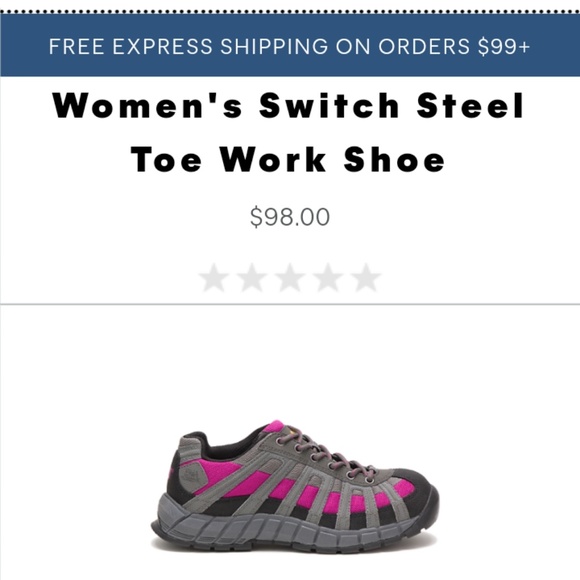The height and width of the screenshot is (580, 580).
Task: Give a four-star rating
Action: 328,277
